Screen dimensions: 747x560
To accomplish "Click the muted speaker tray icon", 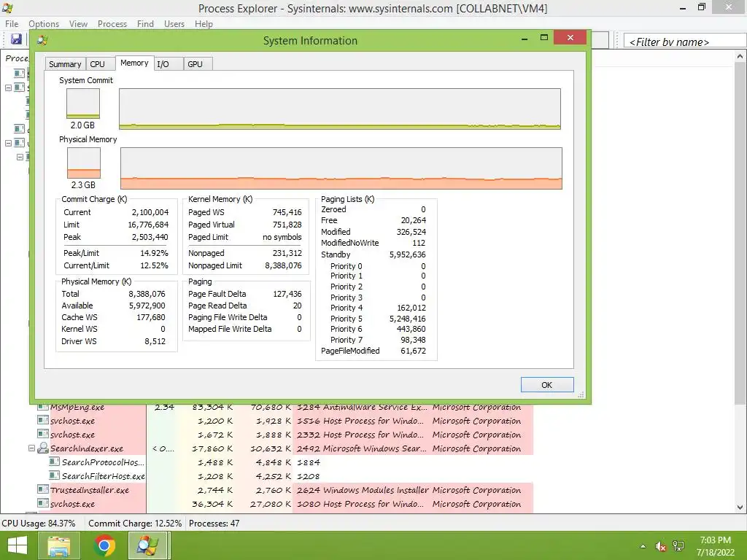I will (660, 546).
